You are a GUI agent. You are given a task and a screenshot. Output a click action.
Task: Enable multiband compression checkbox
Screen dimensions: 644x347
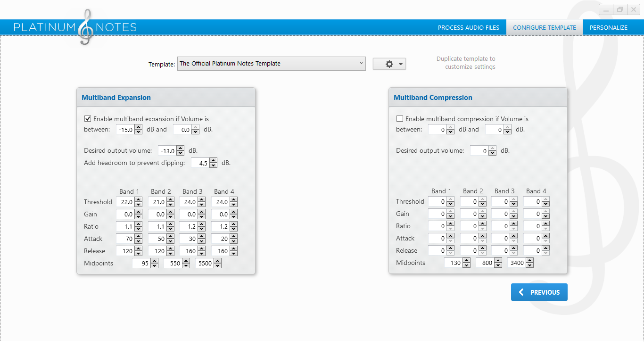[400, 119]
